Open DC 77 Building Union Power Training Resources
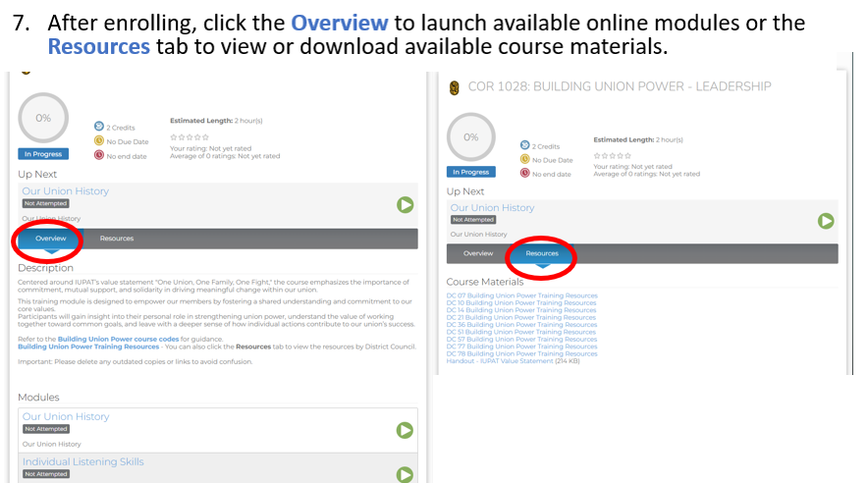This screenshot has width=868, height=483. (x=521, y=347)
